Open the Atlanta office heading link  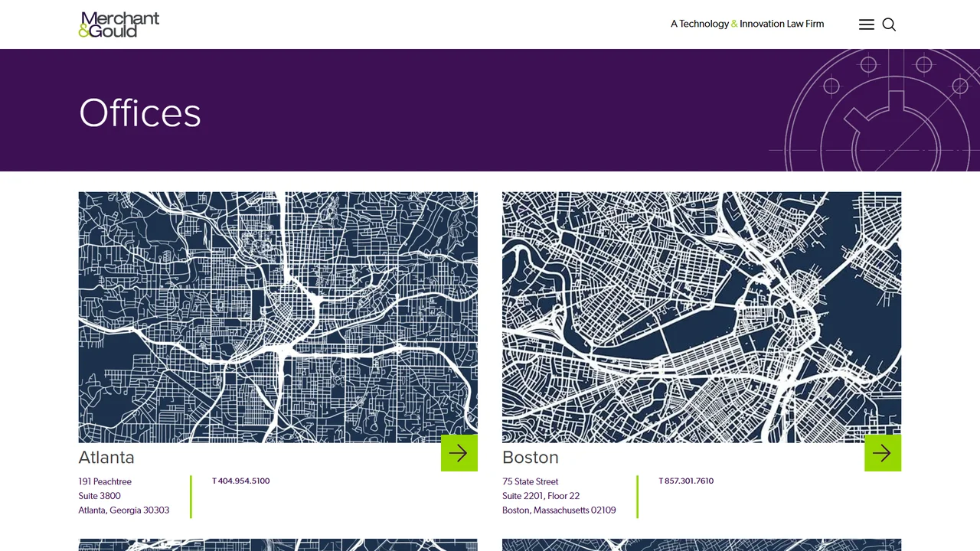pos(106,457)
